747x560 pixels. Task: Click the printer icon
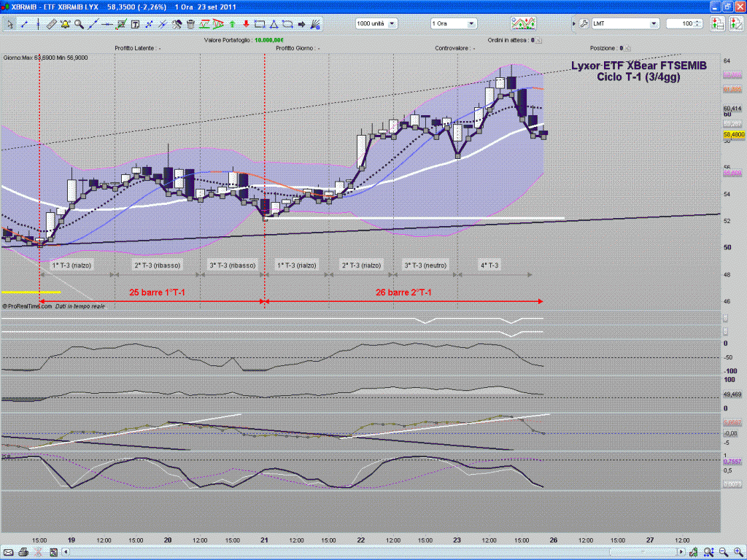(x=23, y=553)
